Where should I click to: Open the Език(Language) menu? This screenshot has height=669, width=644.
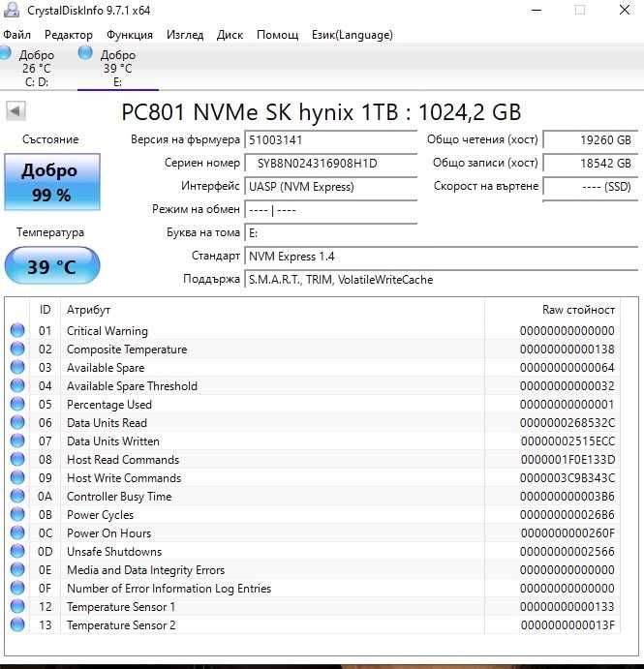point(353,35)
